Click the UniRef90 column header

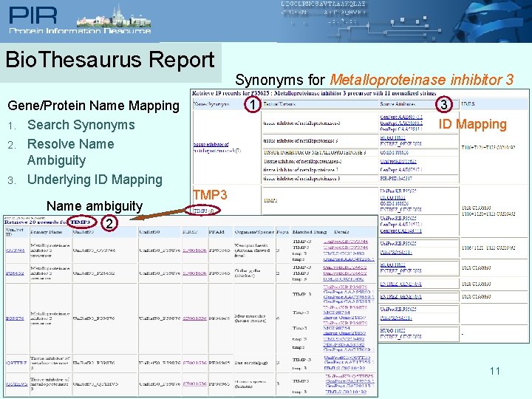point(83,232)
